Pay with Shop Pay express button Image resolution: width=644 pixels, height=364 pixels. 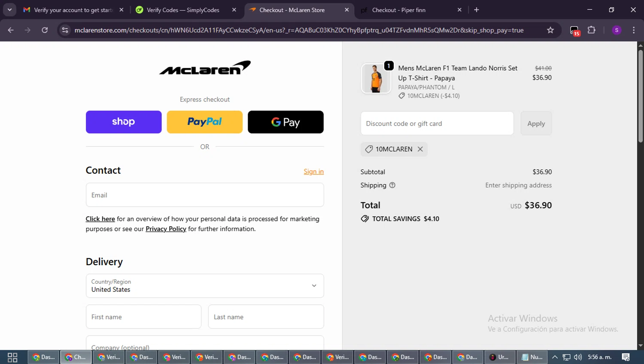pos(124,122)
